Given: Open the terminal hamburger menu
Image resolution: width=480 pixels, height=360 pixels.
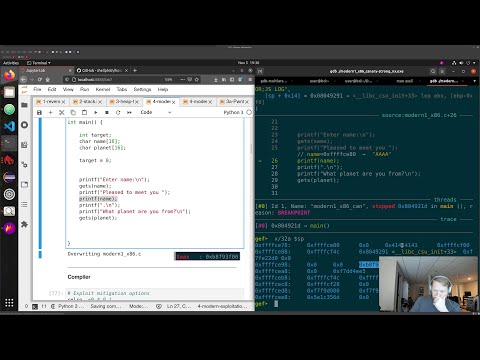Looking at the screenshot, I should [442, 71].
